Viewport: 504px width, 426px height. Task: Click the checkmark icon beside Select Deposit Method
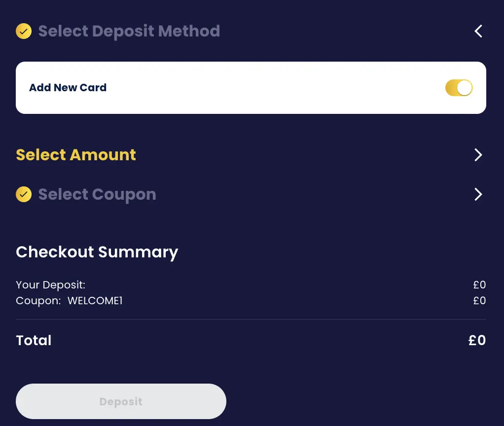click(x=24, y=32)
